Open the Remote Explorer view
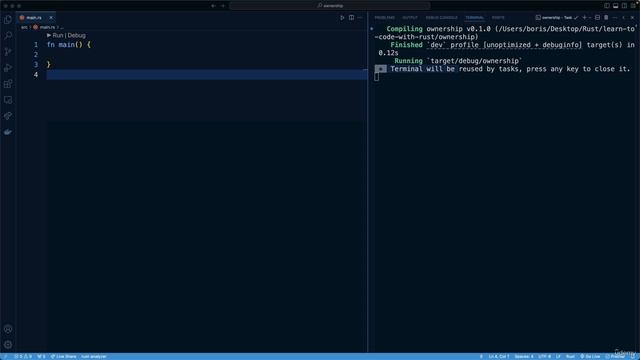The height and width of the screenshot is (360, 640). point(8,100)
